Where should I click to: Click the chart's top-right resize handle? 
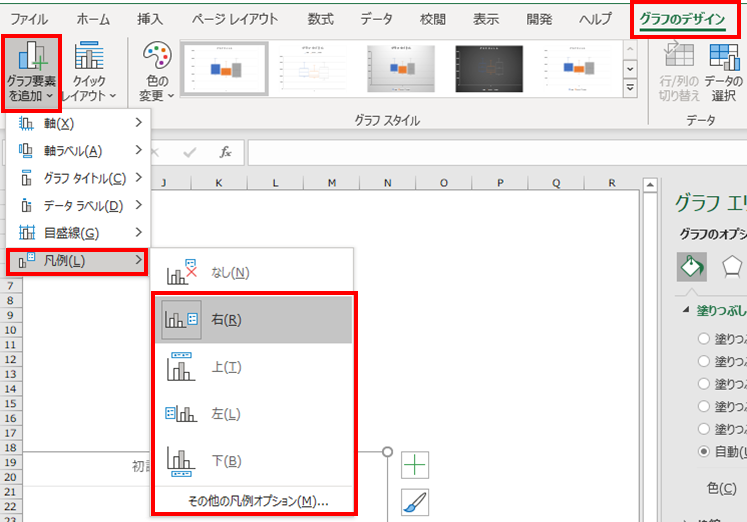(388, 452)
